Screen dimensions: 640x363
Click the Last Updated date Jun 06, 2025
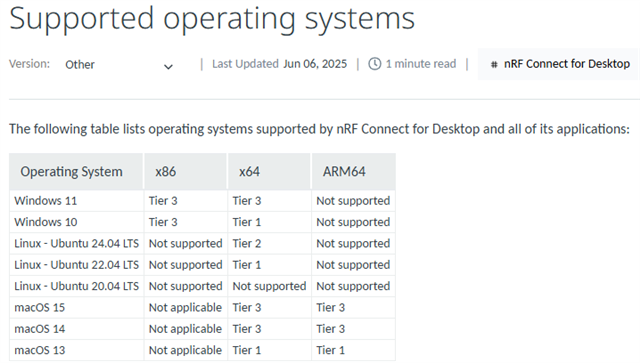click(x=315, y=64)
